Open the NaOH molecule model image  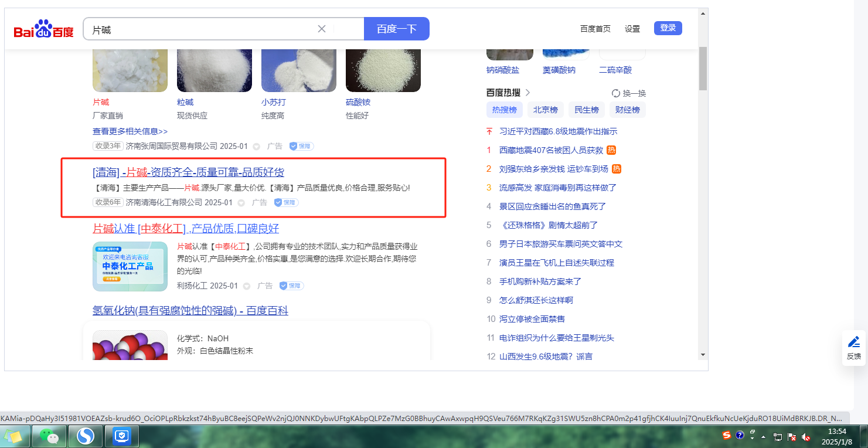[x=130, y=346]
